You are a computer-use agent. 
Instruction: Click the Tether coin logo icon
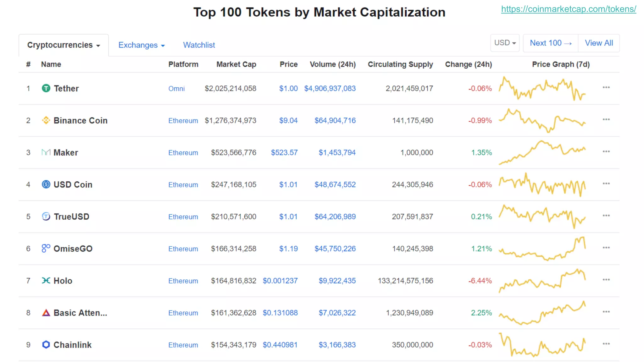click(46, 88)
